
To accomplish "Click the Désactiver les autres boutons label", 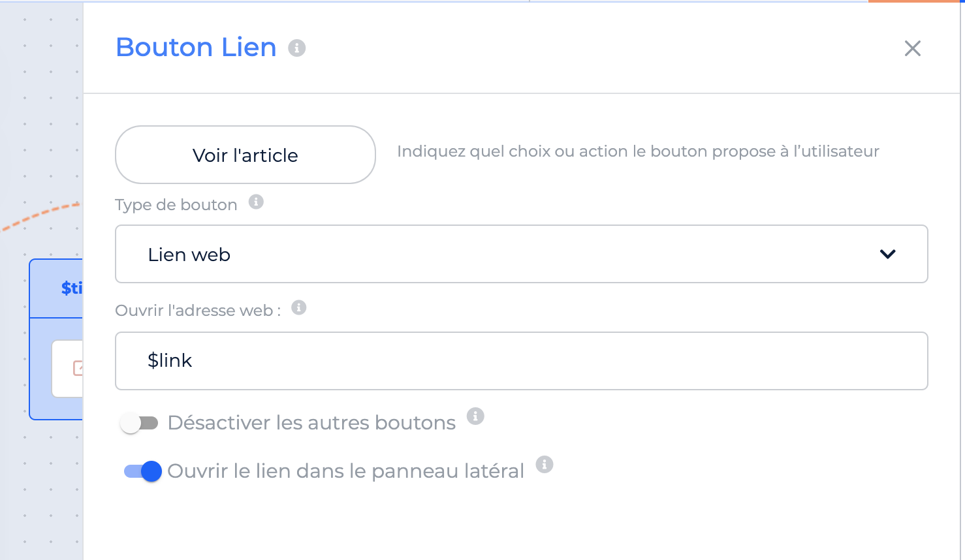I will coord(311,423).
